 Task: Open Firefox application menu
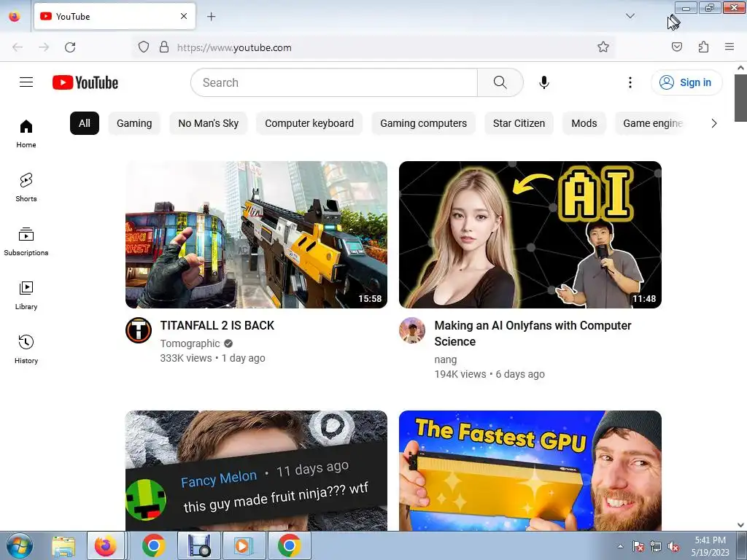(729, 47)
